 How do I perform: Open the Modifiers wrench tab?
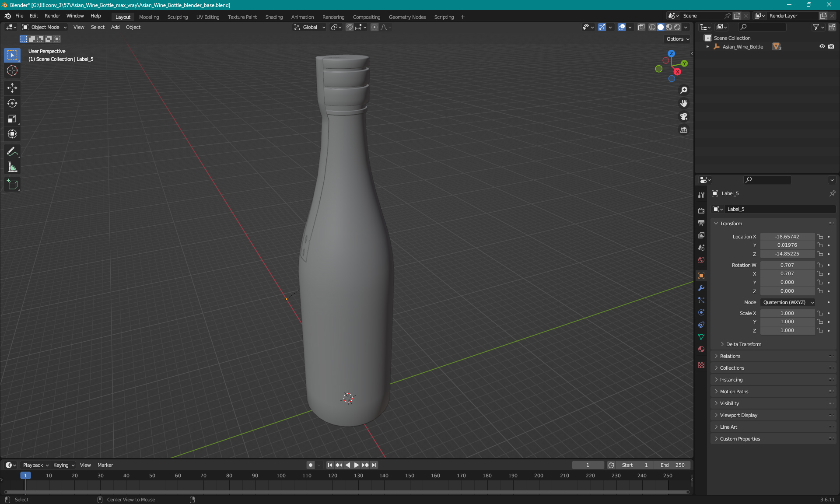point(701,288)
